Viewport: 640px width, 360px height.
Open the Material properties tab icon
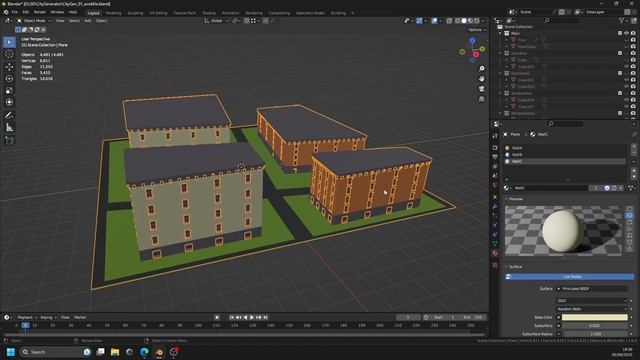(495, 253)
